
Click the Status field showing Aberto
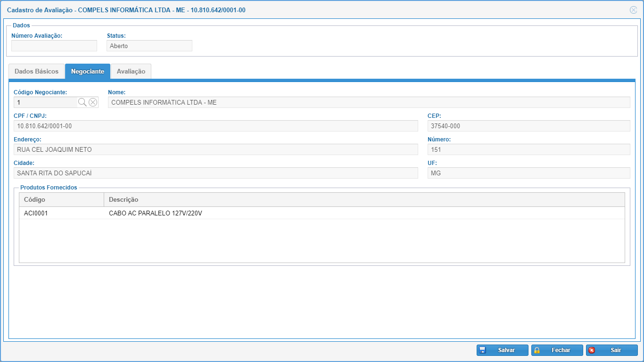[149, 46]
